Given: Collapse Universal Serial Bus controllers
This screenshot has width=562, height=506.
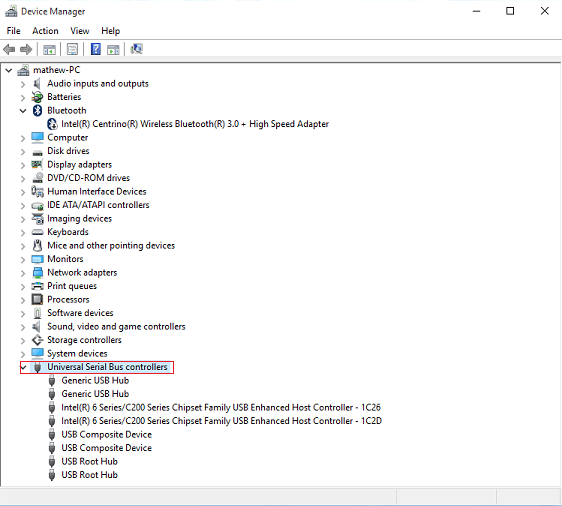Looking at the screenshot, I should 24,367.
